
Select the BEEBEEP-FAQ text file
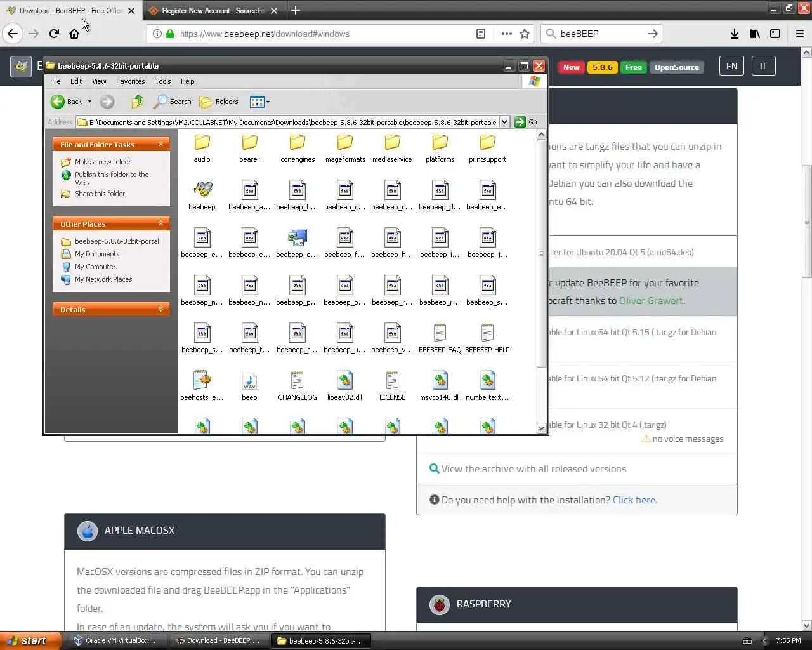click(440, 338)
